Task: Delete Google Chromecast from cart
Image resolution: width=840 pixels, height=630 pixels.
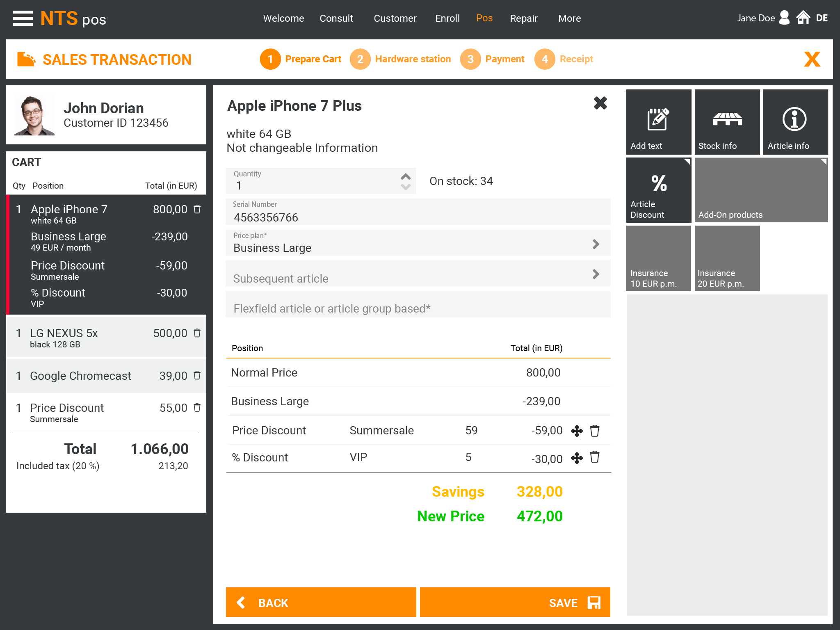Action: pos(197,376)
